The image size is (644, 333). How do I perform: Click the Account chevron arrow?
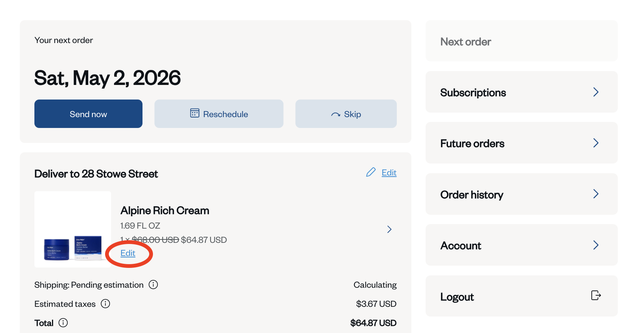coord(596,245)
